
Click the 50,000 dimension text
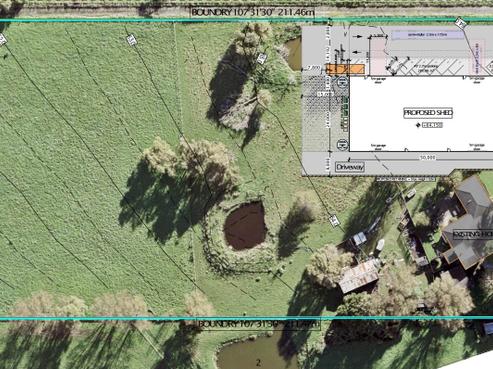pos(427,157)
